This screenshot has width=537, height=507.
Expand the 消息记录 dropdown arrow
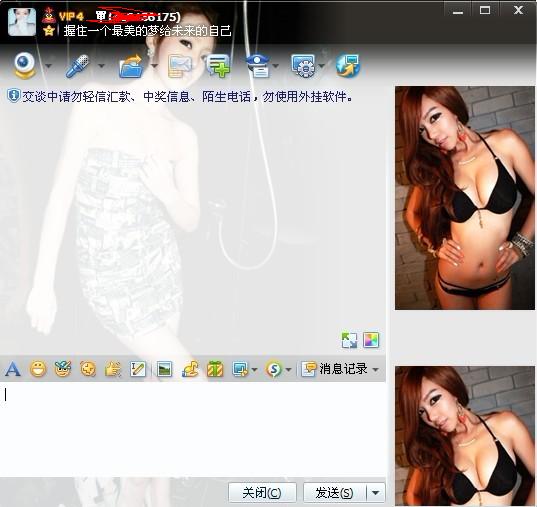[x=375, y=370]
